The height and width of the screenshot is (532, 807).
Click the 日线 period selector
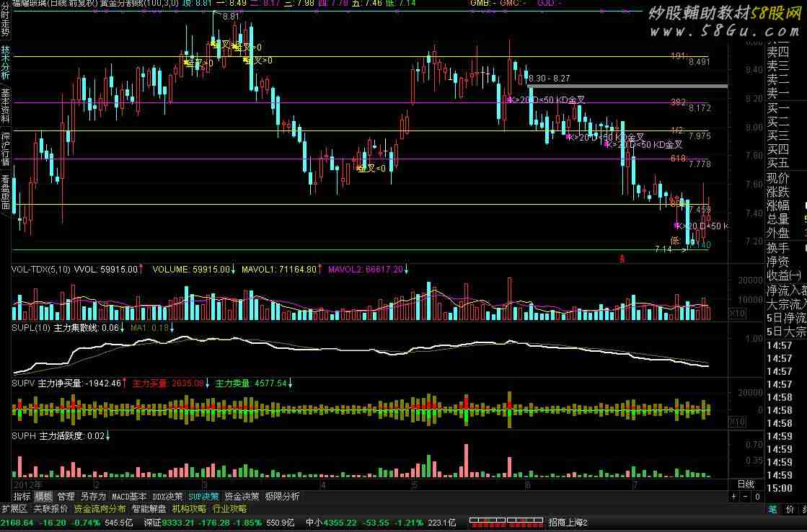click(746, 484)
